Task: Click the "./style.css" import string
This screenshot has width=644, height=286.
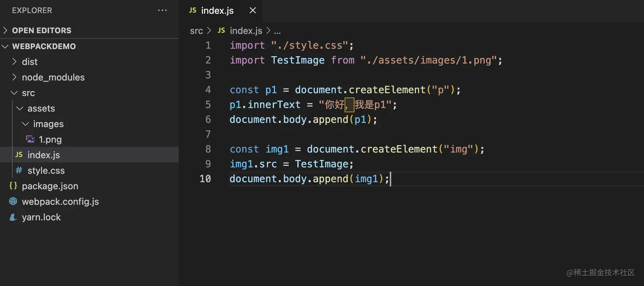Action: point(310,45)
